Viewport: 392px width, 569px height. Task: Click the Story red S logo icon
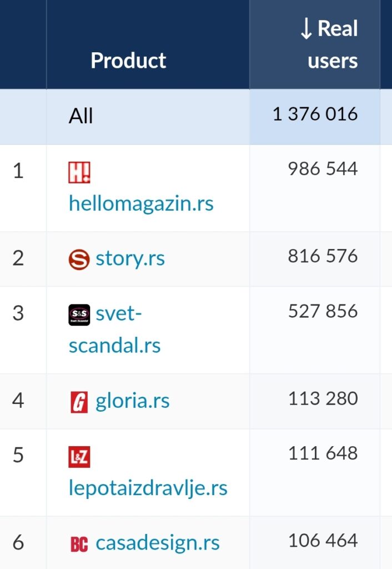[79, 259]
